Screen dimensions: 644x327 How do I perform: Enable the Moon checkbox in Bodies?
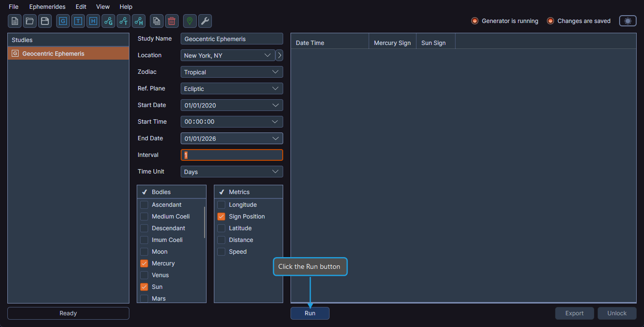pyautogui.click(x=144, y=251)
